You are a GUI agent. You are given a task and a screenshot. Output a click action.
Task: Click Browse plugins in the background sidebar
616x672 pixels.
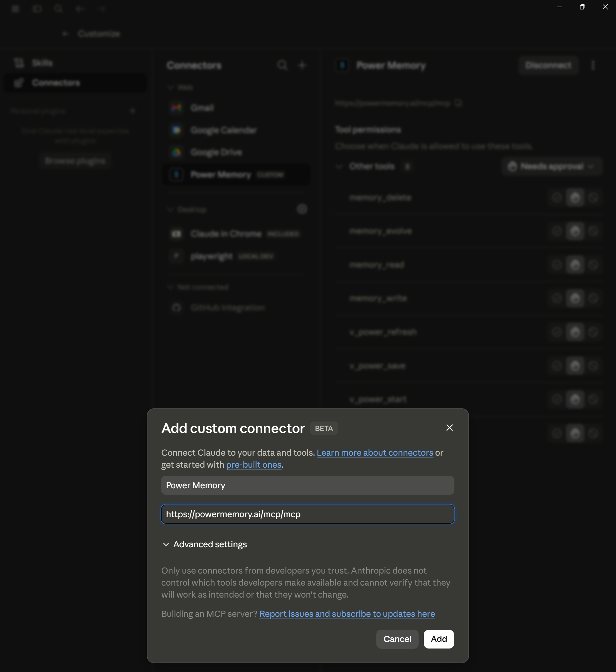[75, 161]
